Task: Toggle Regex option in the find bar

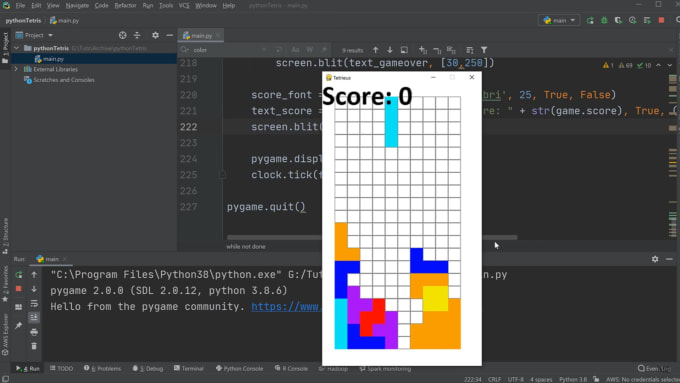Action: (324, 50)
